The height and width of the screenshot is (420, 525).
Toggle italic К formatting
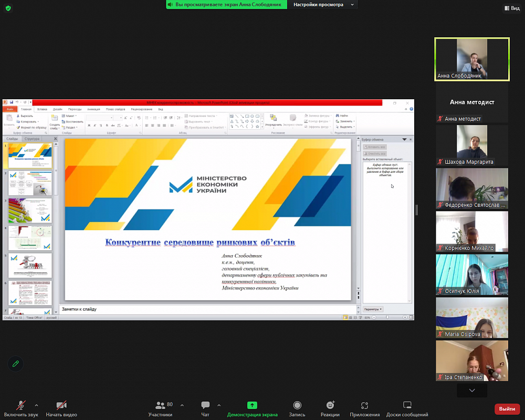[94, 125]
